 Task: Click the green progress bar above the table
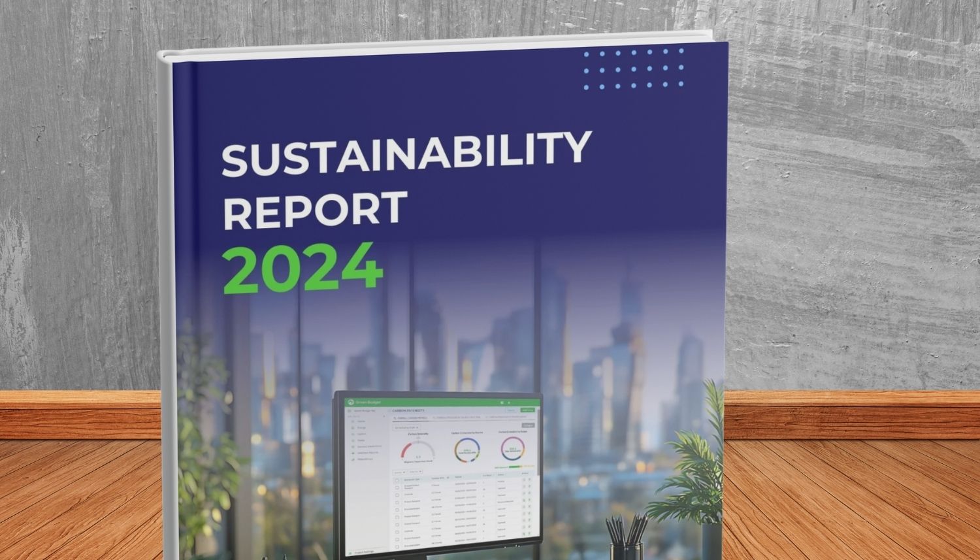point(515,467)
